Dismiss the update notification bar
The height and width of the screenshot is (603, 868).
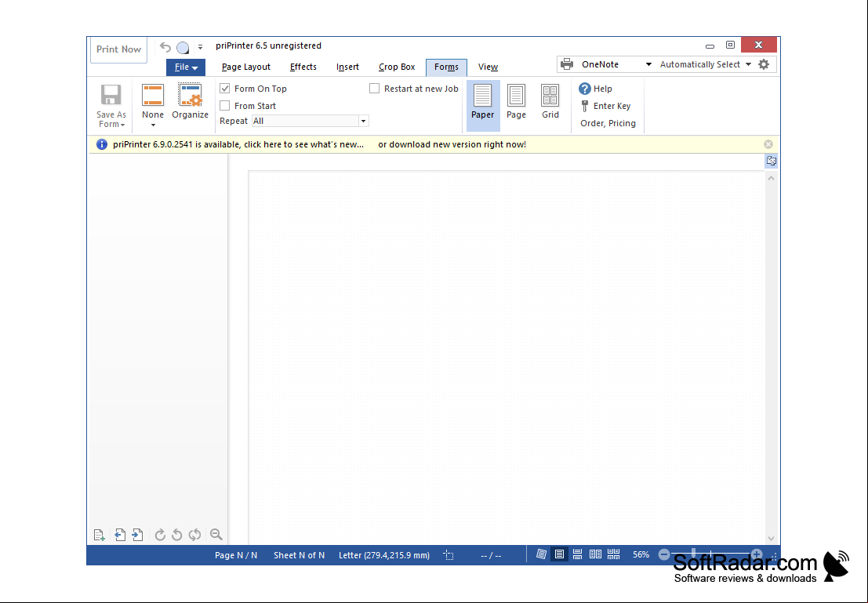768,144
